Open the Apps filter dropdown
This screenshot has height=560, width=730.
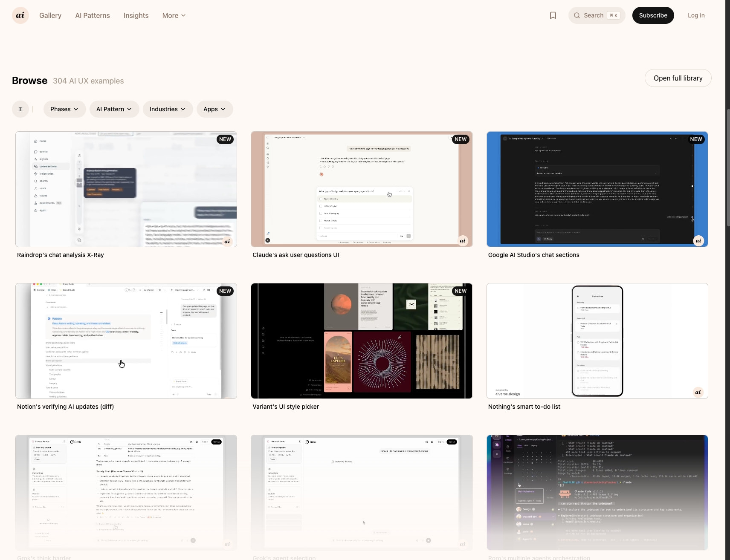point(214,109)
